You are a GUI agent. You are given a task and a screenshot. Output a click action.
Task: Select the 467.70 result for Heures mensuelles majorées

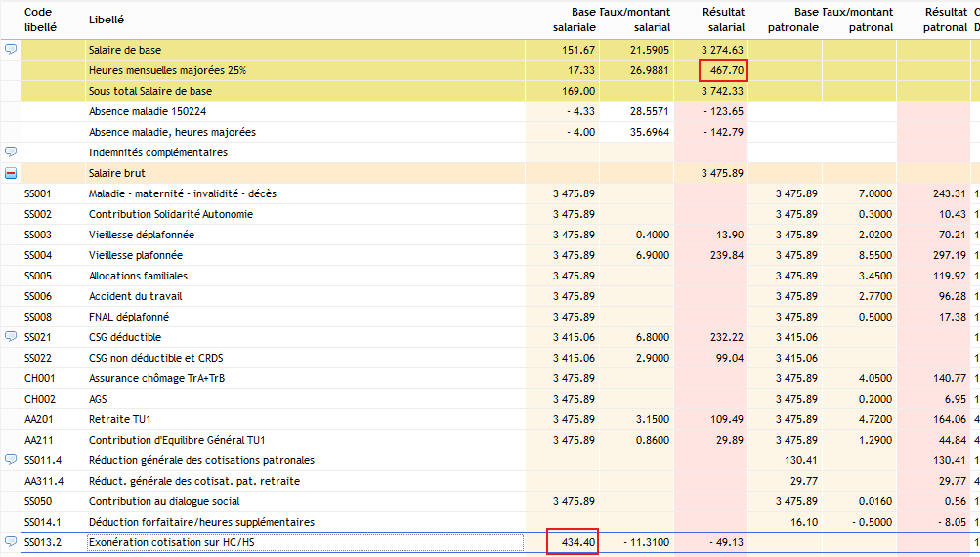[723, 70]
